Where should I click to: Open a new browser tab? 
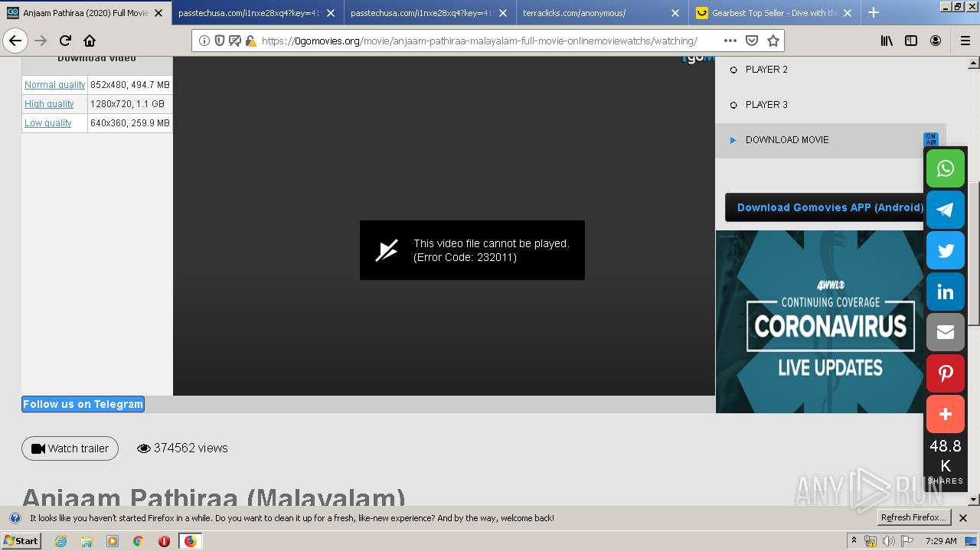point(874,12)
